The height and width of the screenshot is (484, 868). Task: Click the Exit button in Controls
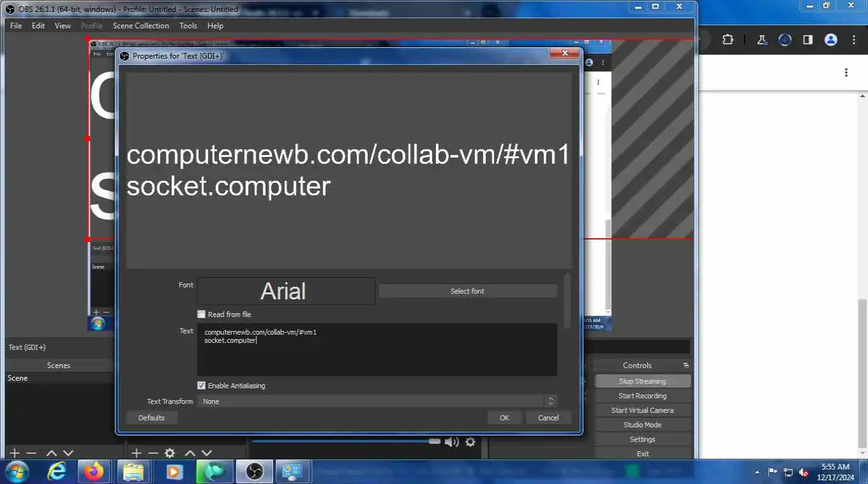click(x=642, y=454)
